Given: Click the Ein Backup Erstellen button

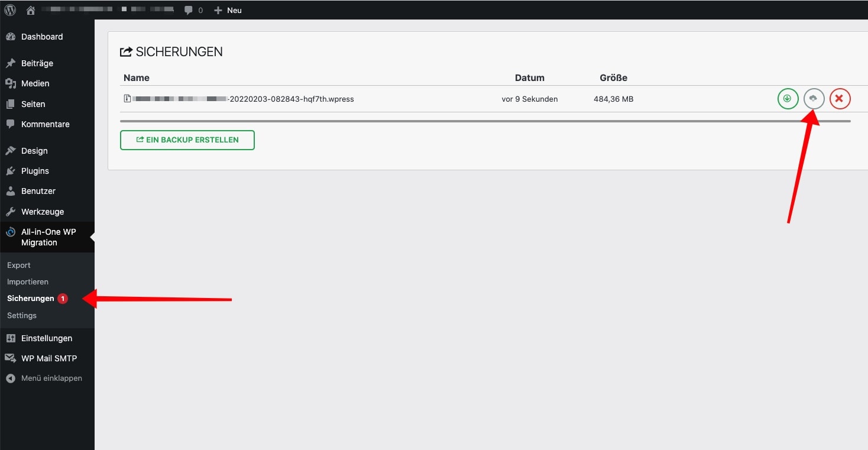Looking at the screenshot, I should point(187,140).
